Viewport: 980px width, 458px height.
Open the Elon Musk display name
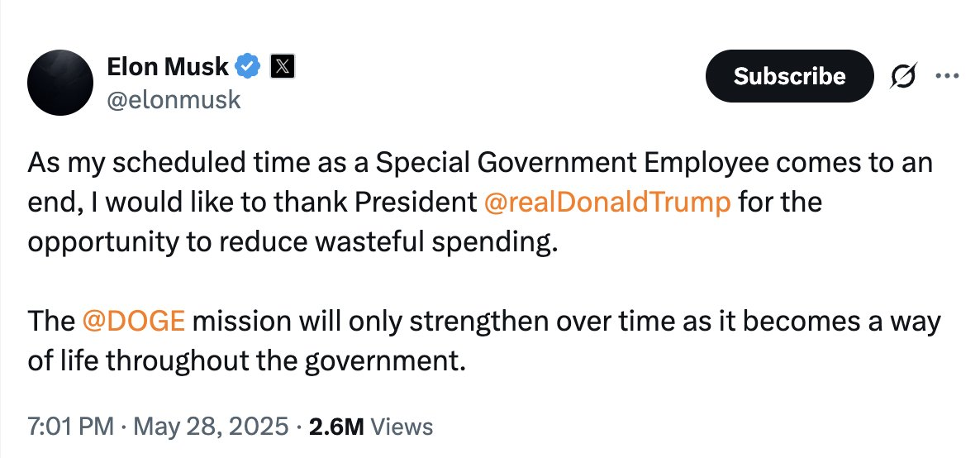(168, 66)
